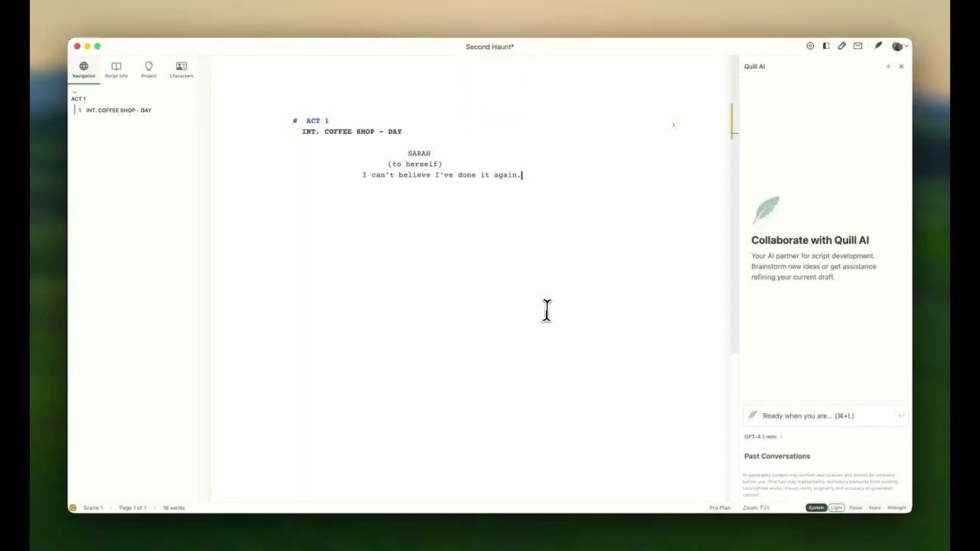Collapse the ACT 1 section chevron
Viewport: 980px width, 551px height.
click(x=74, y=92)
